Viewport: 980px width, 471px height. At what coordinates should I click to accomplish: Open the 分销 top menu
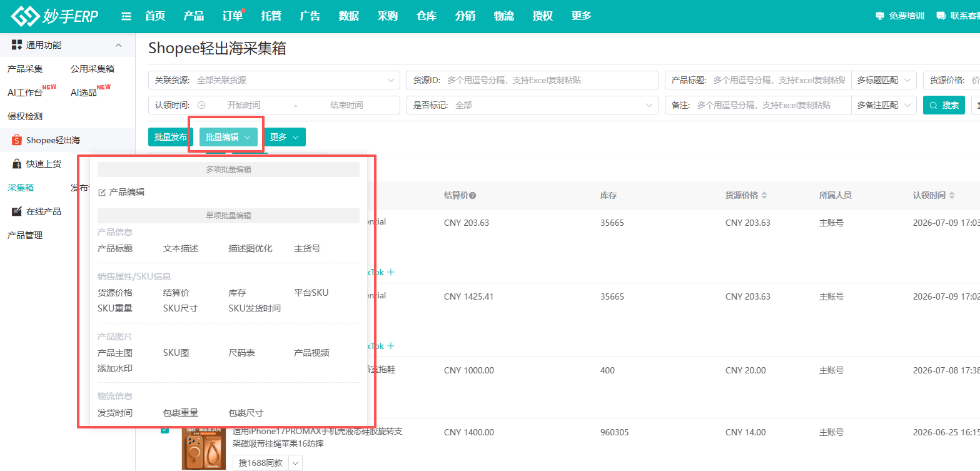point(465,16)
